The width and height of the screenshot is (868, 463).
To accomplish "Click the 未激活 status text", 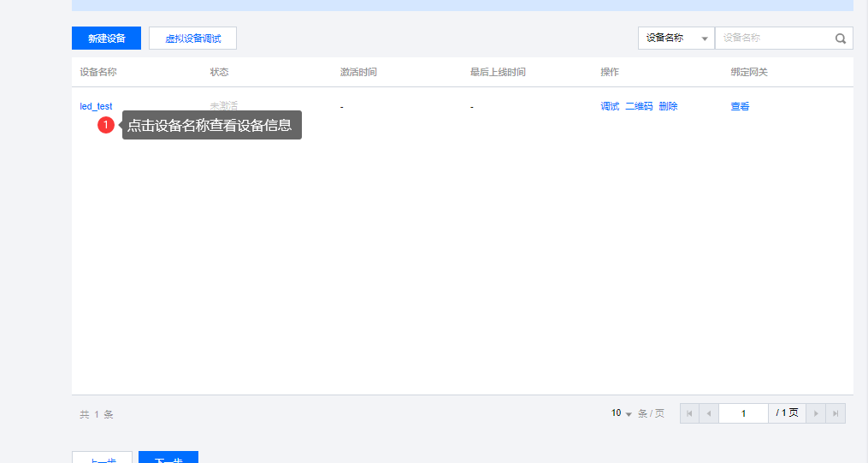I will pos(224,105).
